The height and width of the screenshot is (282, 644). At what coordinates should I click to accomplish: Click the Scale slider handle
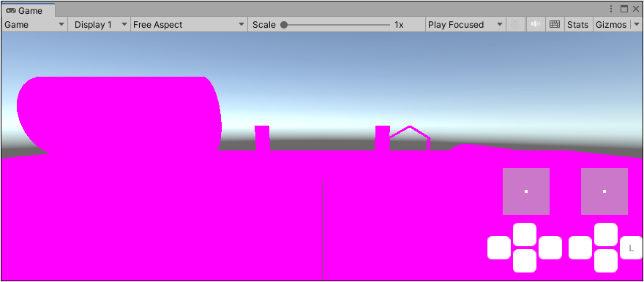click(x=284, y=25)
